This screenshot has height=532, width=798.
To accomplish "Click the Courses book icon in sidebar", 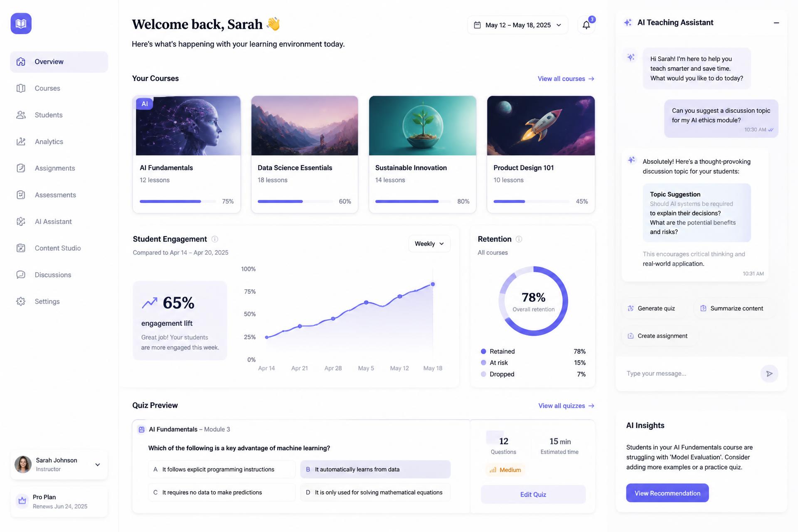I will [x=21, y=88].
